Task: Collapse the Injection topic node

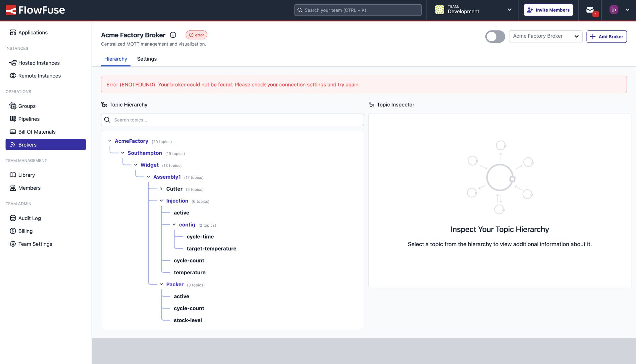Action: tap(161, 201)
